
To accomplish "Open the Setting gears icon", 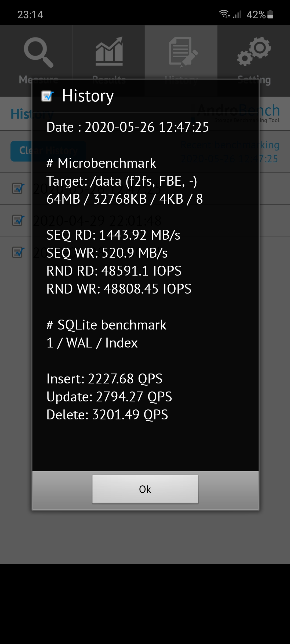I will click(x=254, y=52).
